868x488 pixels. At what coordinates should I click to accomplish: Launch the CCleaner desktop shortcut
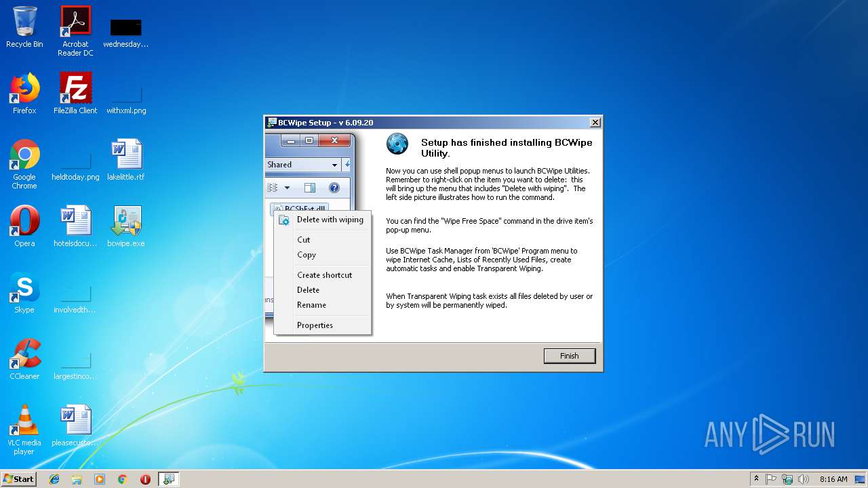[x=24, y=359]
